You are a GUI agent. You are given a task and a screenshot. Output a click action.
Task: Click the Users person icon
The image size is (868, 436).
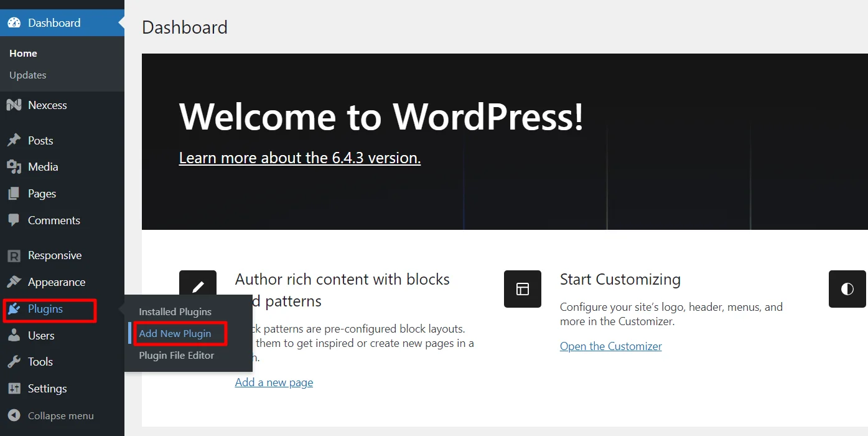(x=14, y=336)
